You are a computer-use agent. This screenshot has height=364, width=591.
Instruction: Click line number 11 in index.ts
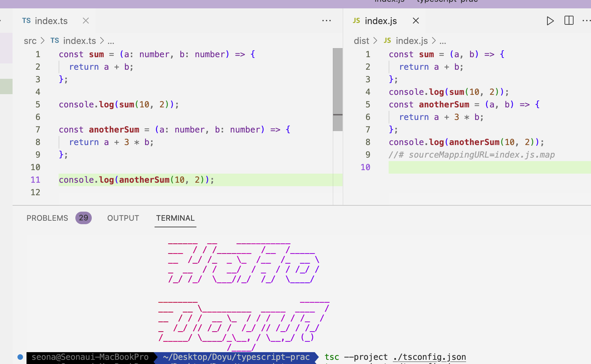36,180
